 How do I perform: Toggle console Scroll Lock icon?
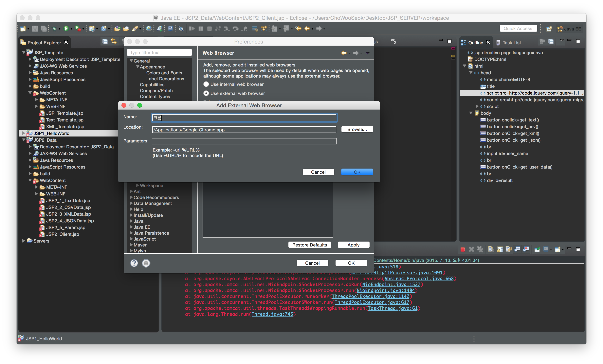click(500, 249)
